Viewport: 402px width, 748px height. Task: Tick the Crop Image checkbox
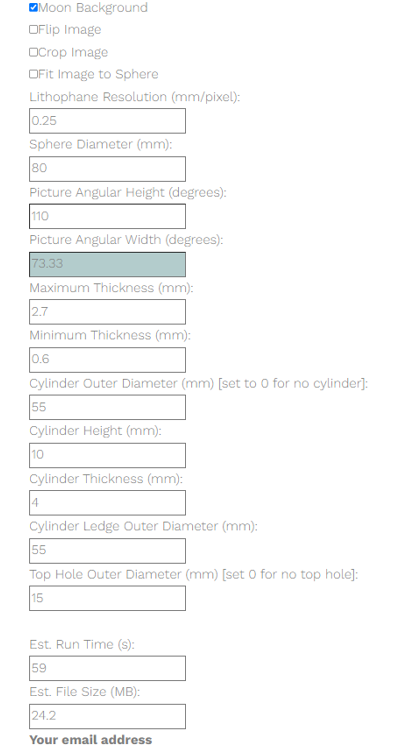[x=33, y=52]
